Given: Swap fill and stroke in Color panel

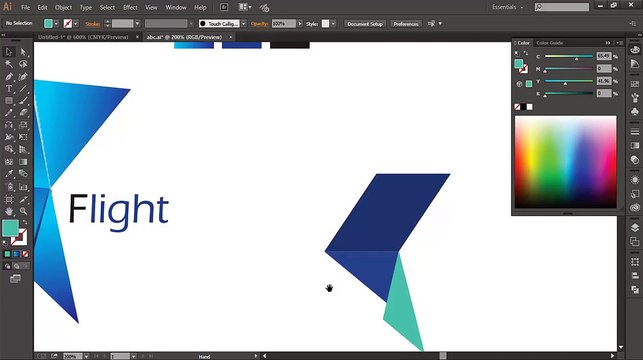Looking at the screenshot, I should tap(526, 53).
